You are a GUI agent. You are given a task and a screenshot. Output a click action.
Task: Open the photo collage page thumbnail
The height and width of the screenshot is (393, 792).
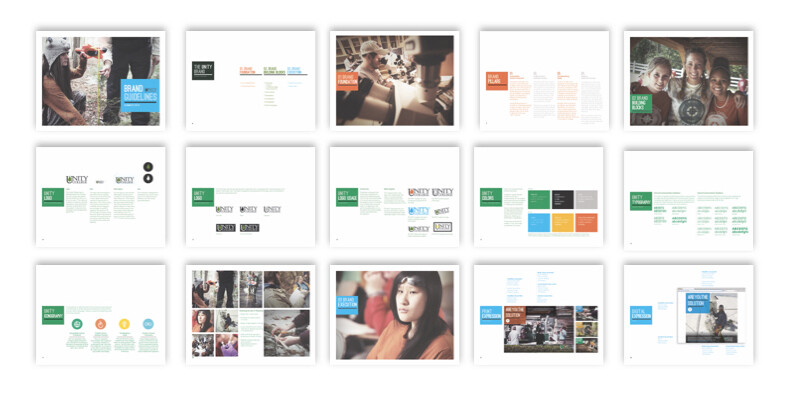click(x=251, y=315)
